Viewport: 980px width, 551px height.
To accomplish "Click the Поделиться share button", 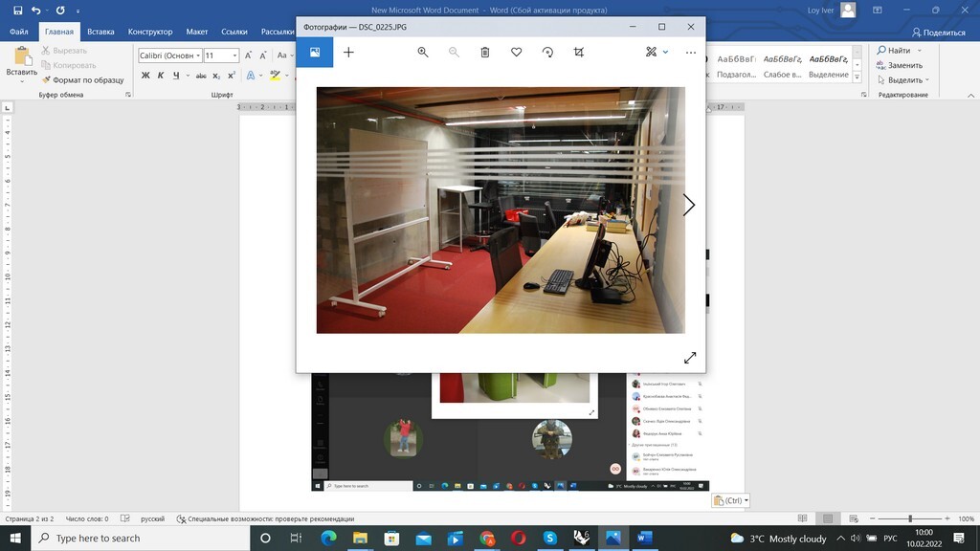I will [937, 33].
